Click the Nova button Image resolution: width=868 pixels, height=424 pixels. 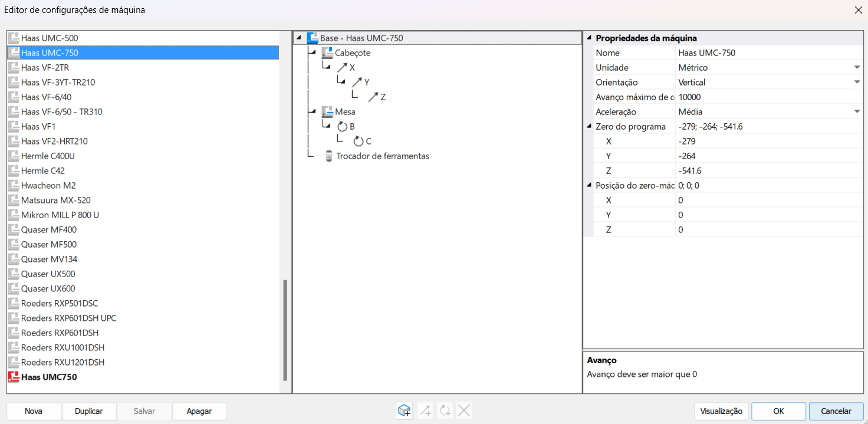click(34, 411)
